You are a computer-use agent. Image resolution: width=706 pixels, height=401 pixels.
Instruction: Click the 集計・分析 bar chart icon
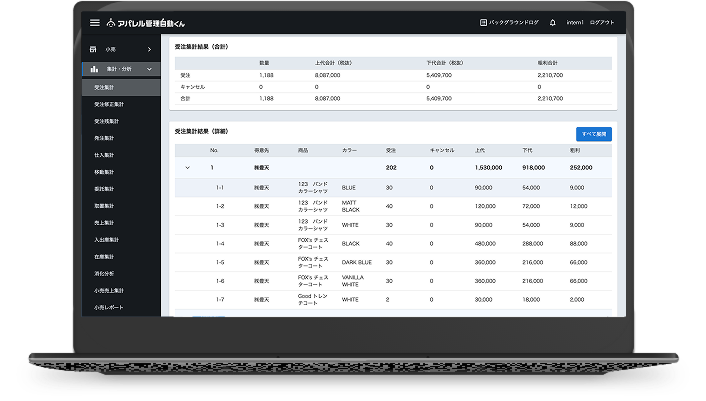pos(94,70)
